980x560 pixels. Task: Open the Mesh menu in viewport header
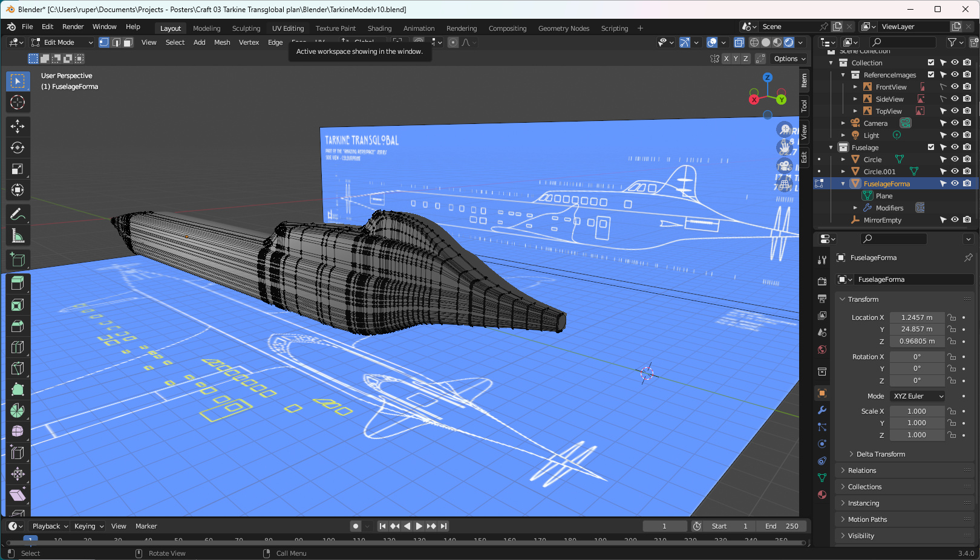pyautogui.click(x=222, y=42)
